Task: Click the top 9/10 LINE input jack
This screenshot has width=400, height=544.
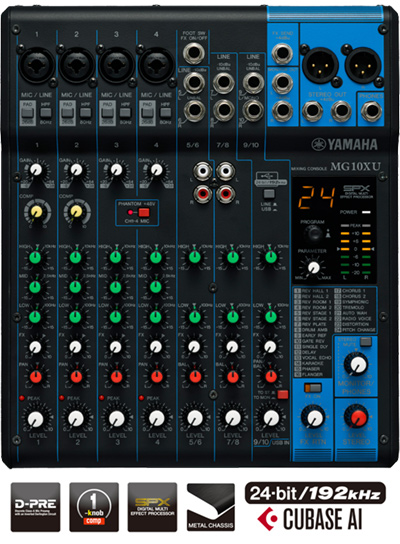Action: [x=253, y=82]
